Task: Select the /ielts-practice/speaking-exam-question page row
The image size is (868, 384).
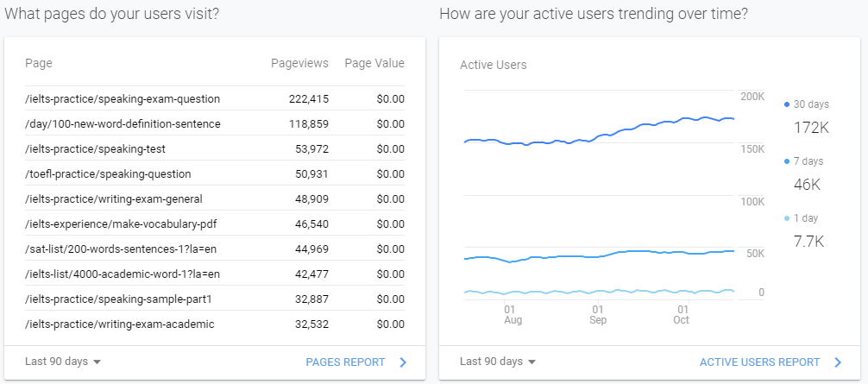Action: tap(215, 99)
